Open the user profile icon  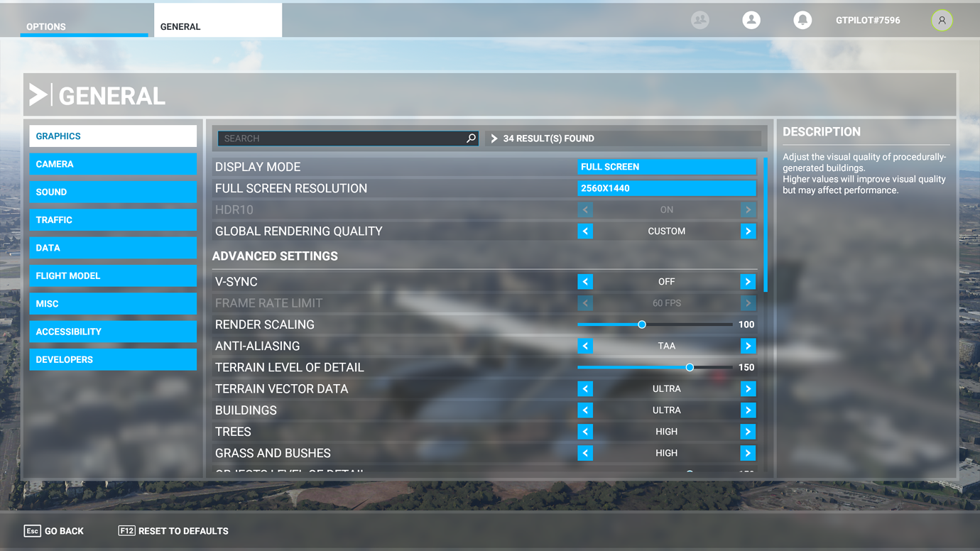[x=751, y=20]
